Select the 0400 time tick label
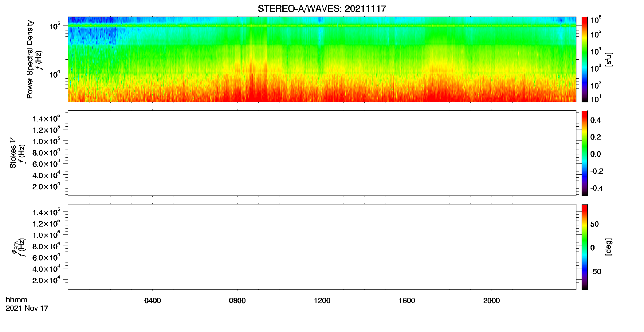The width and height of the screenshot is (644, 332). [x=153, y=301]
